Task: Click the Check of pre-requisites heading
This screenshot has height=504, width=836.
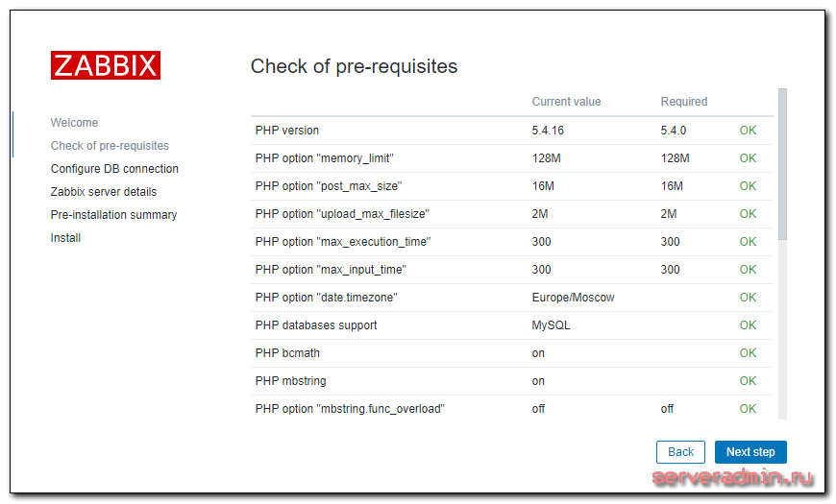Action: [354, 66]
